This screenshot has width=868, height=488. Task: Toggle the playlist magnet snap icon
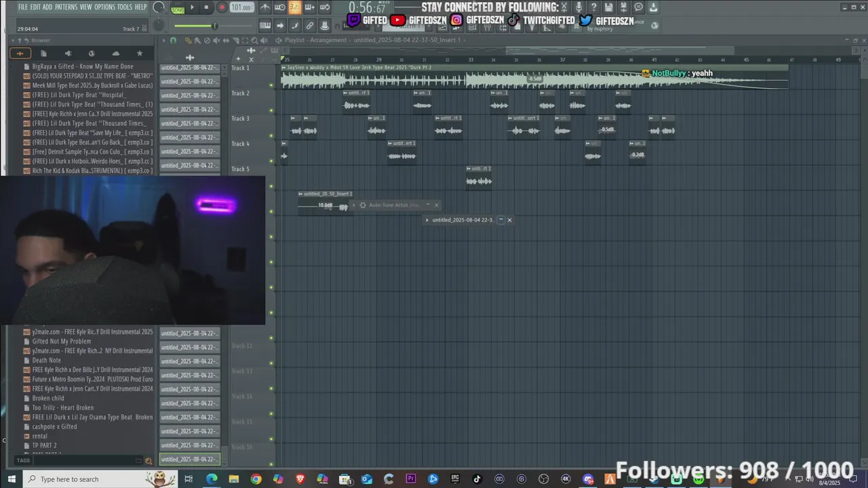click(173, 40)
